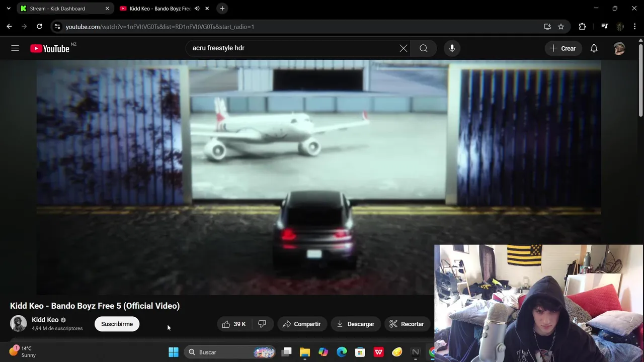Click the '4,94 M de suscriptores' text
Image resolution: width=644 pixels, height=362 pixels.
point(57,328)
